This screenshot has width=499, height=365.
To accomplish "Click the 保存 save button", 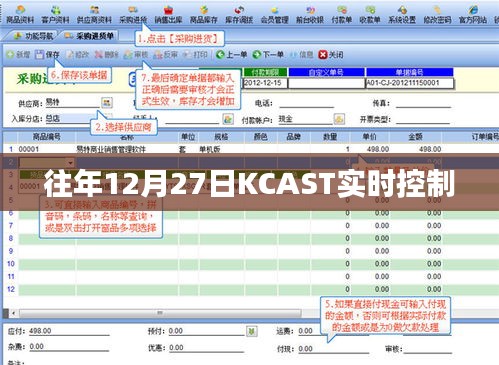I will (x=47, y=54).
